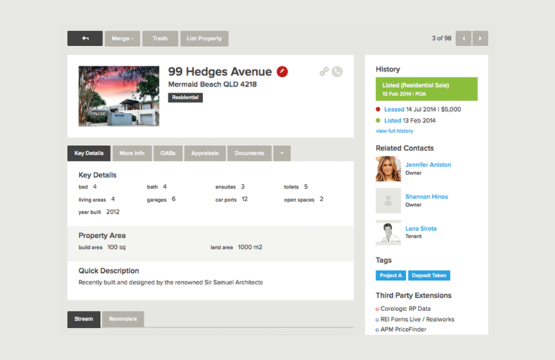555x360 pixels.
Task: Click Shannon Hines placeholder avatar
Action: (x=388, y=201)
